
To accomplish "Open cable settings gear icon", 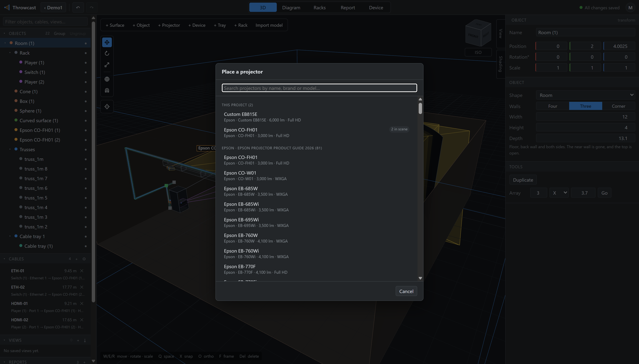I will [84, 259].
